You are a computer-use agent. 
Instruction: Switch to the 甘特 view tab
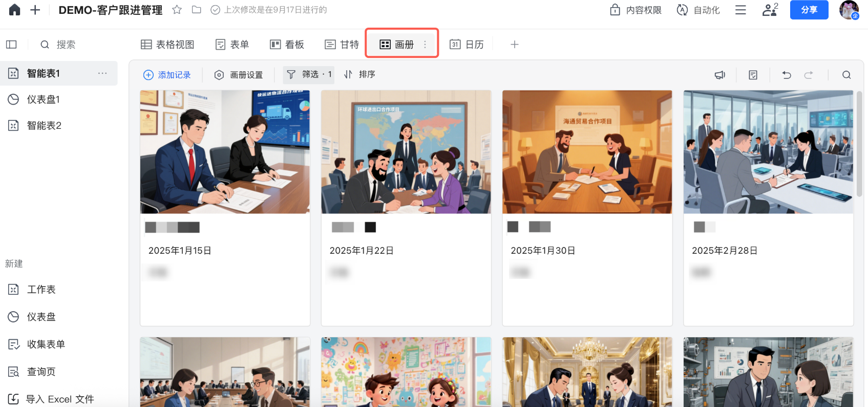(342, 45)
